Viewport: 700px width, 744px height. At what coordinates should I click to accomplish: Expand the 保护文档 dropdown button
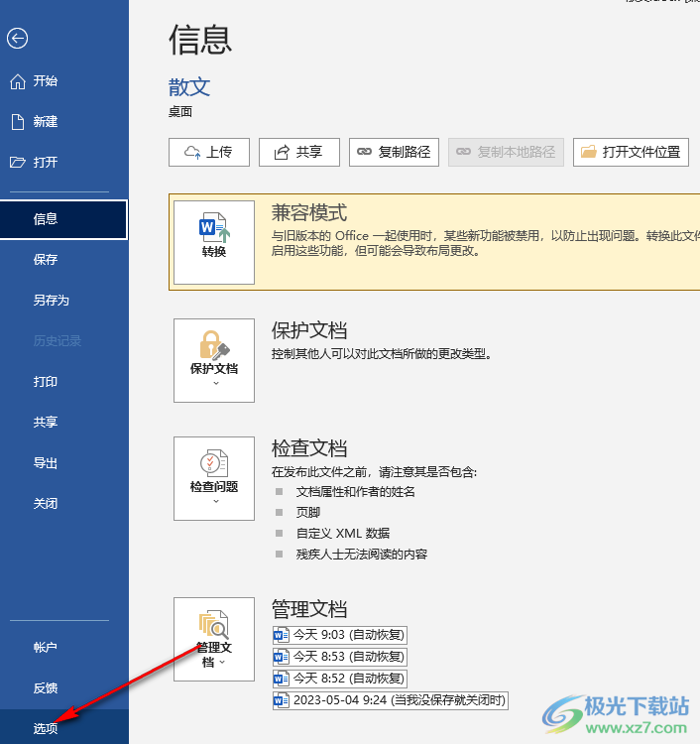(x=214, y=360)
